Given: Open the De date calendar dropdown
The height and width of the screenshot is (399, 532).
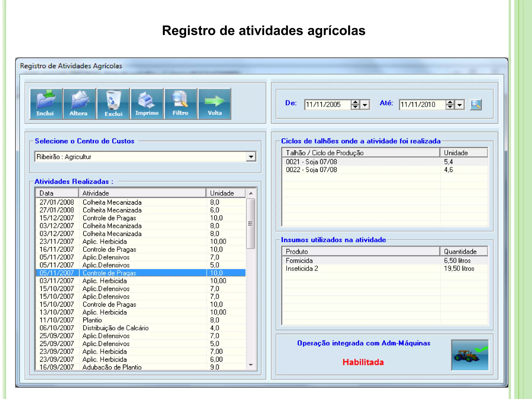Looking at the screenshot, I should [365, 105].
